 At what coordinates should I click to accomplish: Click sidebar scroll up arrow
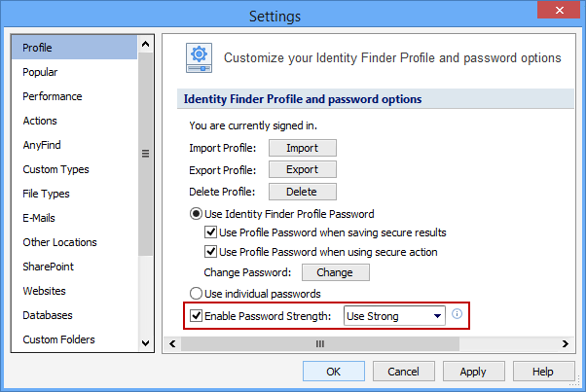pos(146,45)
